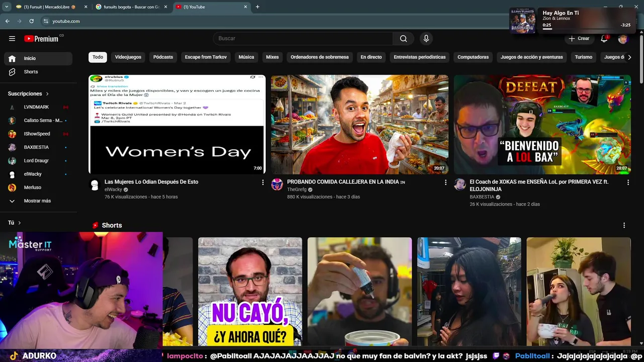The width and height of the screenshot is (644, 362).
Task: Open Lord Draugr subscription channel
Action: tap(38, 161)
